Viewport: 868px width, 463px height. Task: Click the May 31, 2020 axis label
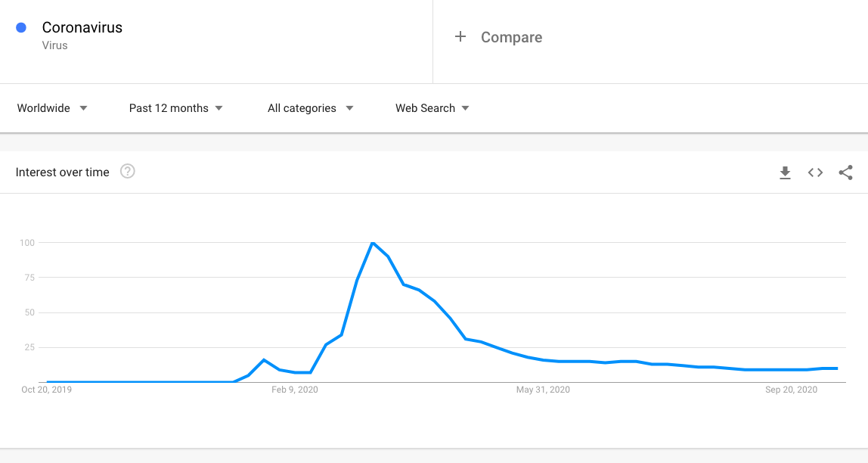[543, 390]
